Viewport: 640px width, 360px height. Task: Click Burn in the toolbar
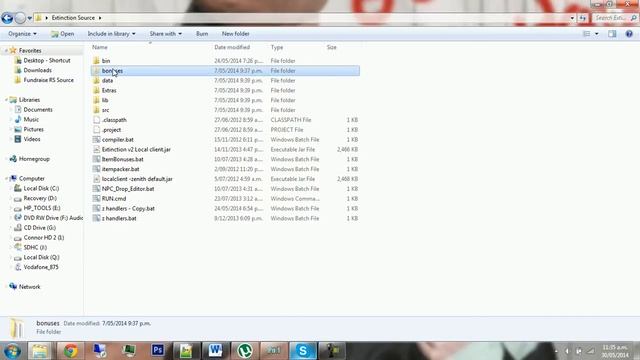coord(202,34)
